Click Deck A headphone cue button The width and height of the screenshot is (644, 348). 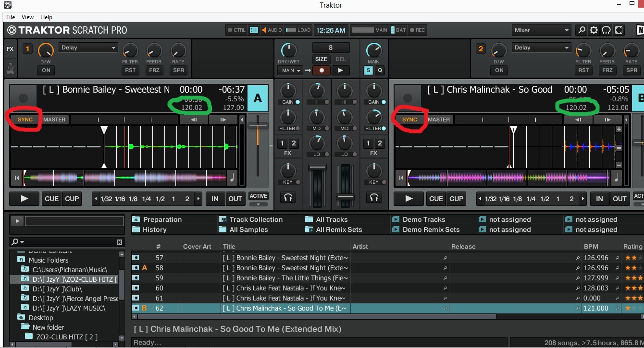click(287, 197)
